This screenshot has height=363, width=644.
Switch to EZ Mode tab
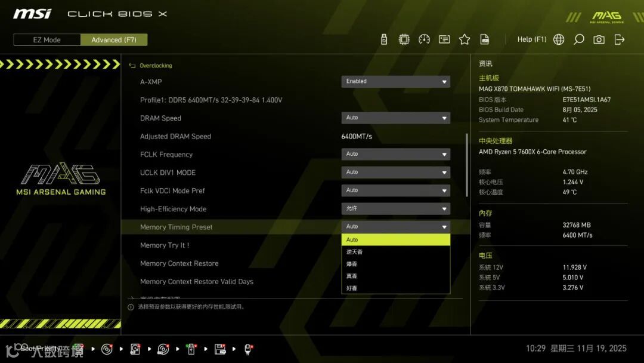[47, 40]
